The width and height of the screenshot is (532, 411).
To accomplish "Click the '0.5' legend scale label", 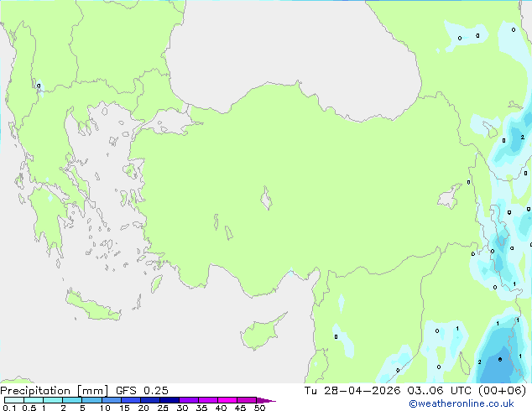I will pyautogui.click(x=29, y=408).
